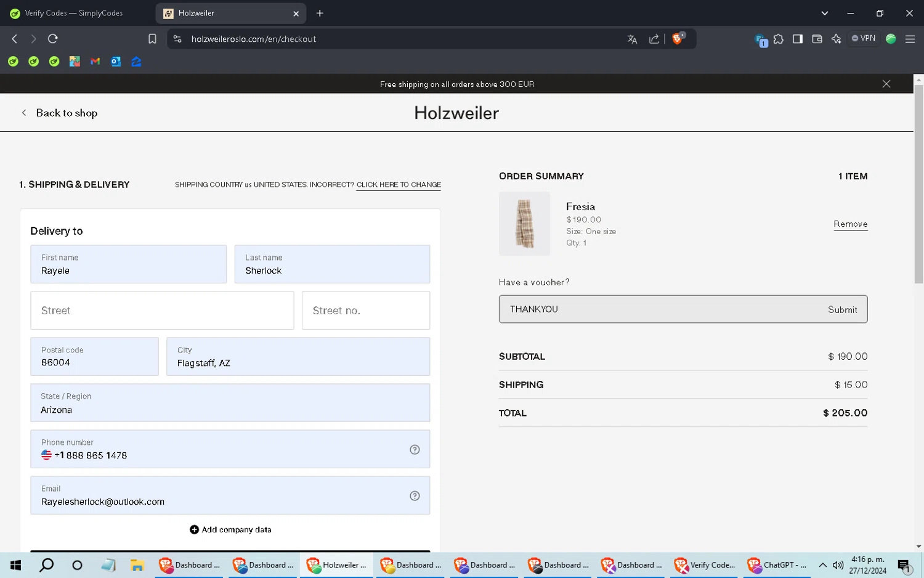Click the plus icon beside Add company data
This screenshot has height=578, width=924.
[194, 530]
